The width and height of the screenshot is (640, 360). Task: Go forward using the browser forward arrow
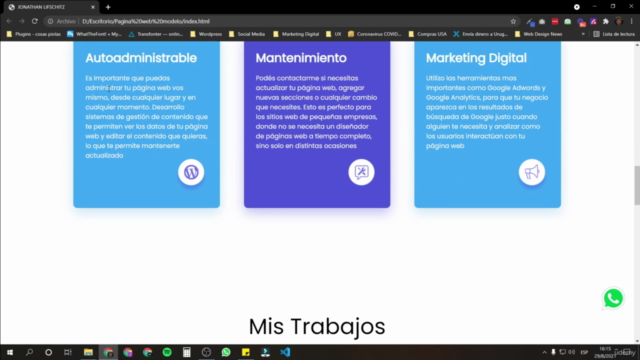point(22,21)
